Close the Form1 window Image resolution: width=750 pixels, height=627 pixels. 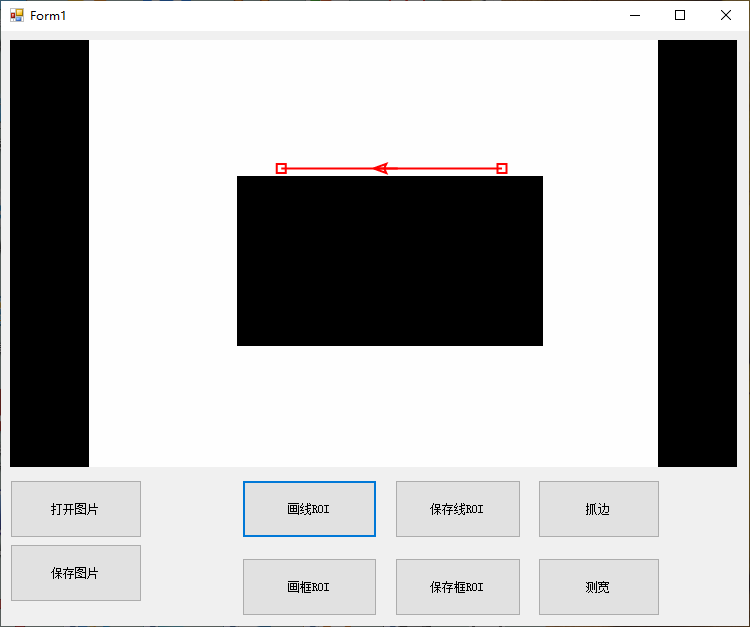coord(726,15)
